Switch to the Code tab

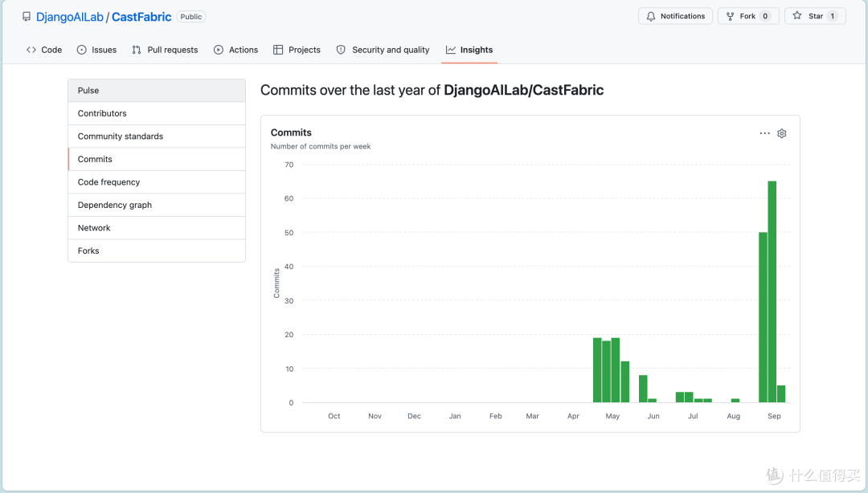click(44, 50)
